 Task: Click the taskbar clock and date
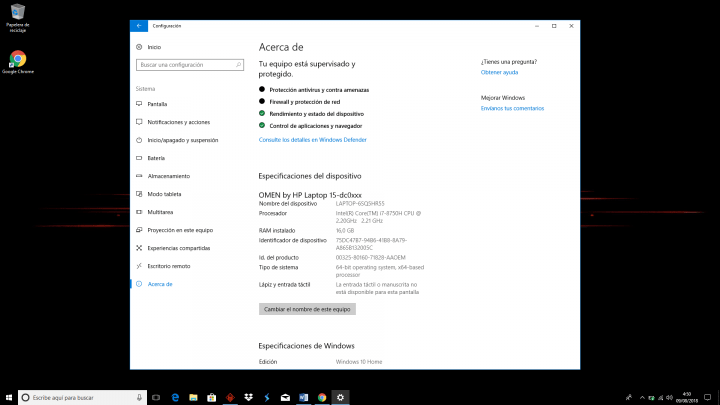coord(687,397)
